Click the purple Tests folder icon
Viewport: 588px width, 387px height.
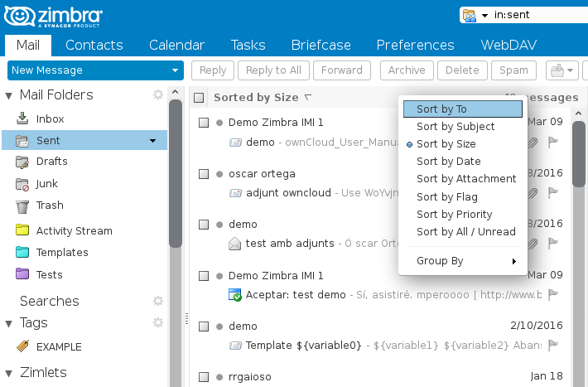[x=22, y=273]
